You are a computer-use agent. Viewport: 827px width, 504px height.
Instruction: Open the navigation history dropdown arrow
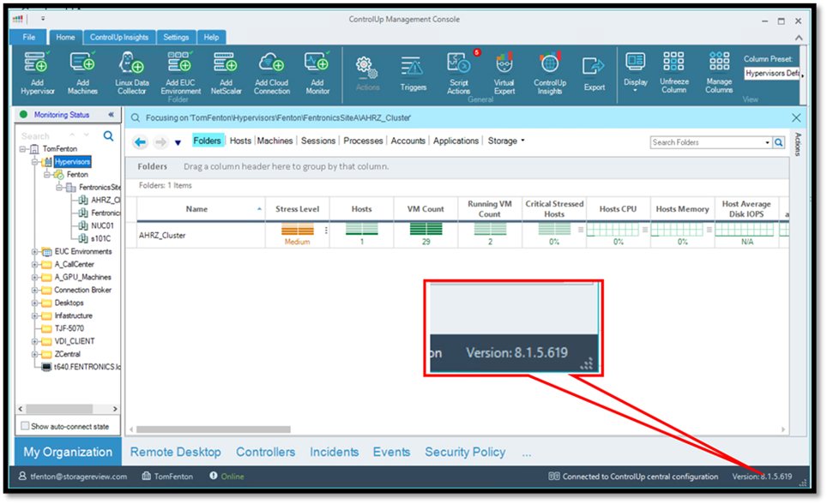178,142
